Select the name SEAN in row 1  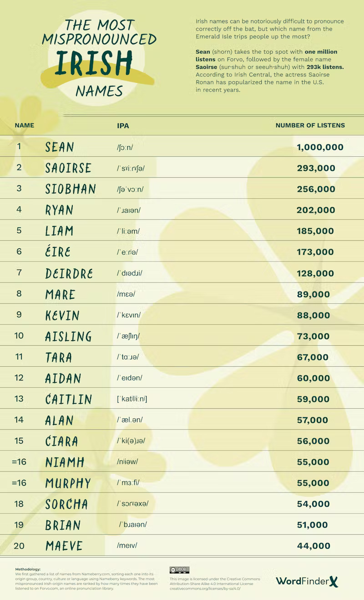coord(60,147)
